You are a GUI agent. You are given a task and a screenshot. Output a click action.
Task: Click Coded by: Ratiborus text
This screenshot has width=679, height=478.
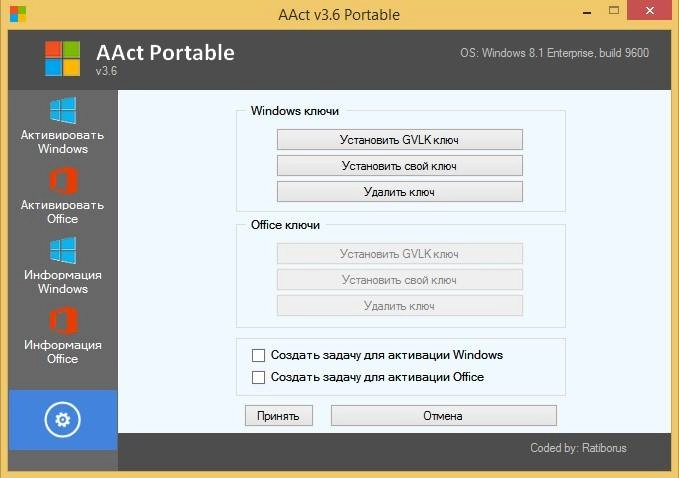tap(578, 448)
